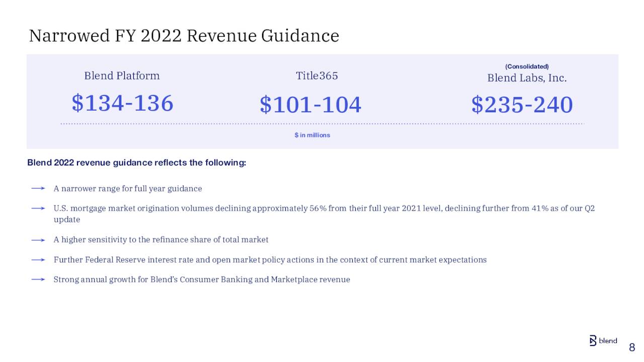Click the '(Consolidated)' label
Screen dimensions: 644x362
527,66
